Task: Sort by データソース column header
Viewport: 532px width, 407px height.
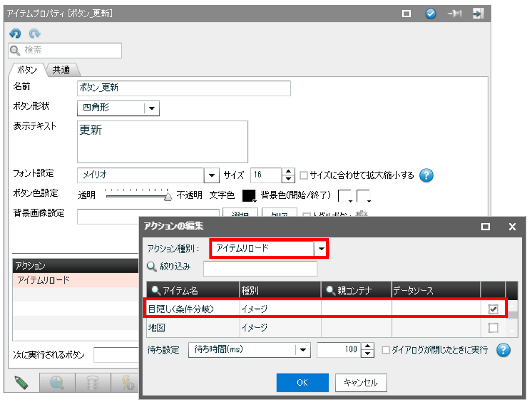Action: click(436, 290)
